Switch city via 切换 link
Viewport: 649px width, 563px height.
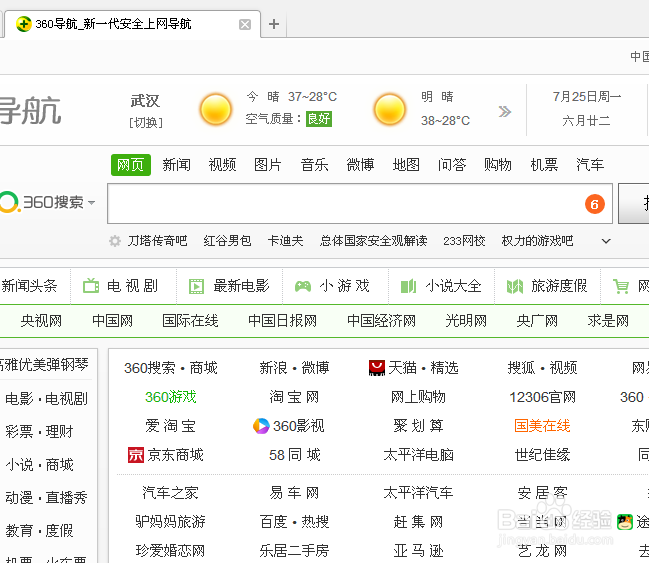[146, 123]
